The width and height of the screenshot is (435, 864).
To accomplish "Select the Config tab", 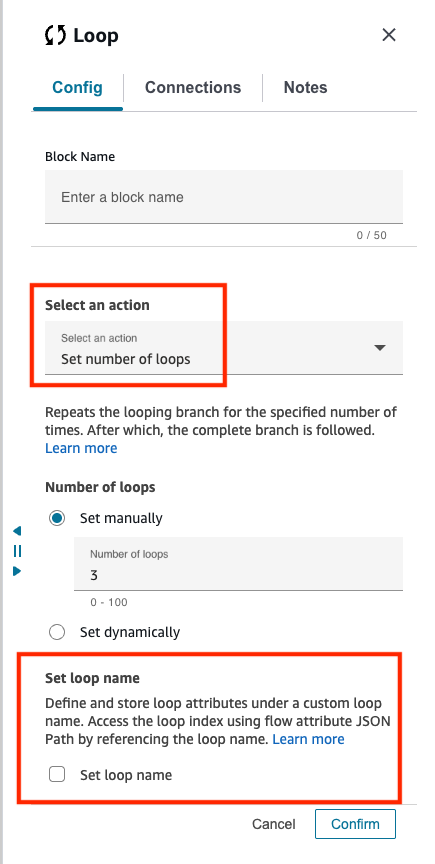I will point(77,88).
